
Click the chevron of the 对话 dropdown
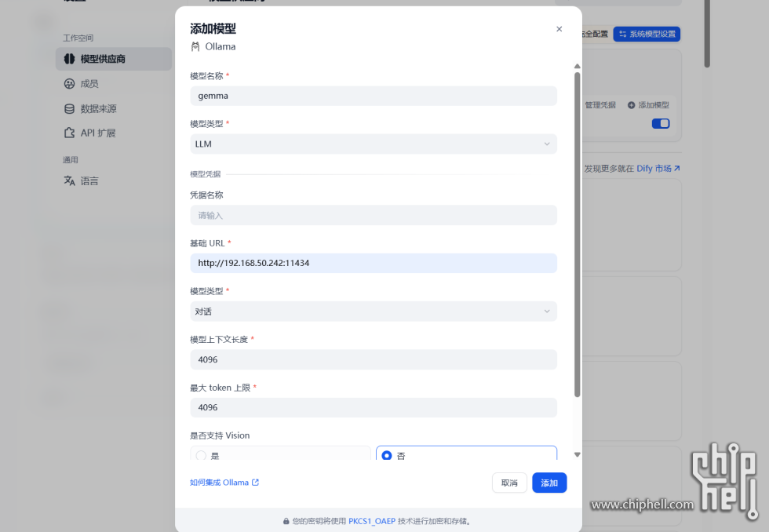point(547,312)
